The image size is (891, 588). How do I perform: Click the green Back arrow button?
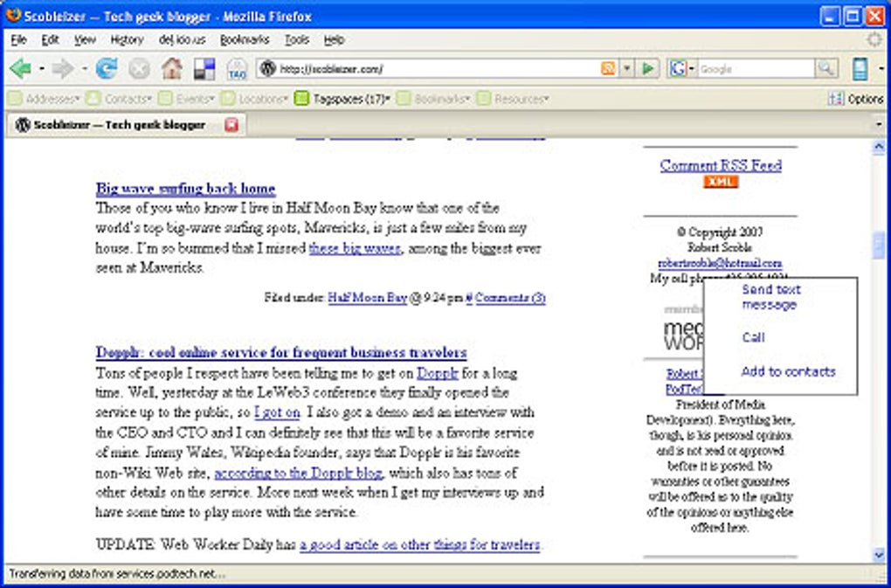tap(20, 69)
